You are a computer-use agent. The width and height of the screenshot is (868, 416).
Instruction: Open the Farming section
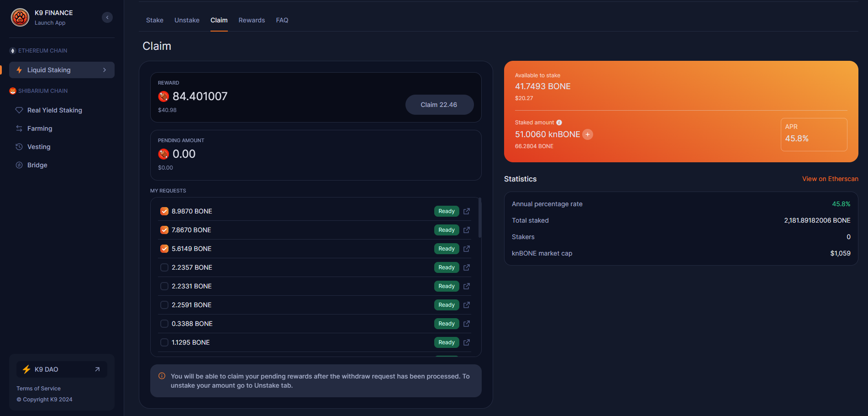coord(40,128)
